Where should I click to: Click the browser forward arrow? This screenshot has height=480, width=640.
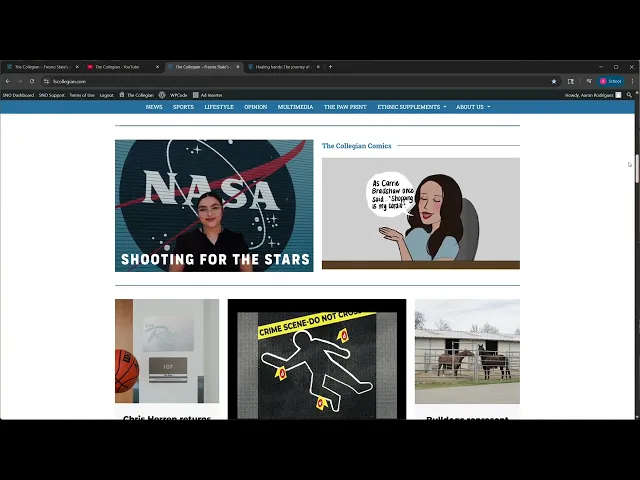pos(20,81)
